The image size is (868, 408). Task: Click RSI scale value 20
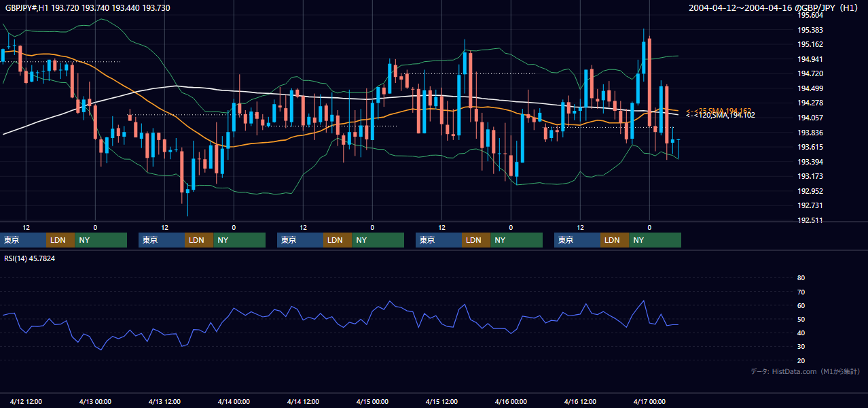(801, 360)
